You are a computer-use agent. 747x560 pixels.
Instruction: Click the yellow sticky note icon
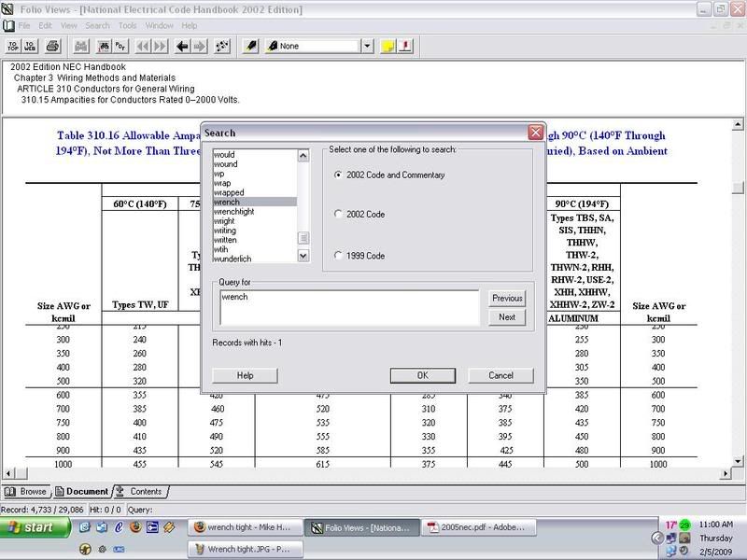[388, 46]
